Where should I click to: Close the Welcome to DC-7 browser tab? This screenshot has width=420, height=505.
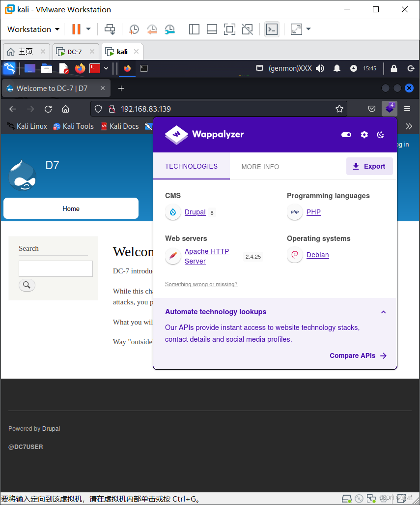pos(103,88)
